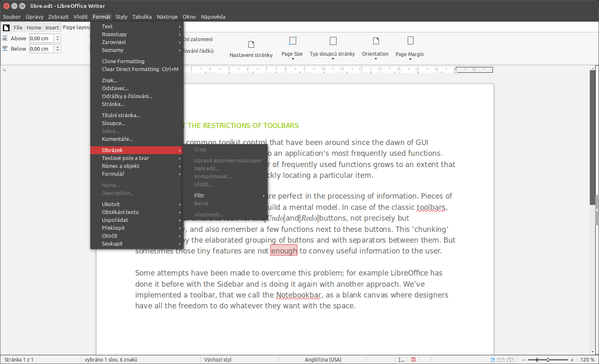This screenshot has width=599, height=364.
Task: Open the Soubor menu
Action: [12, 17]
